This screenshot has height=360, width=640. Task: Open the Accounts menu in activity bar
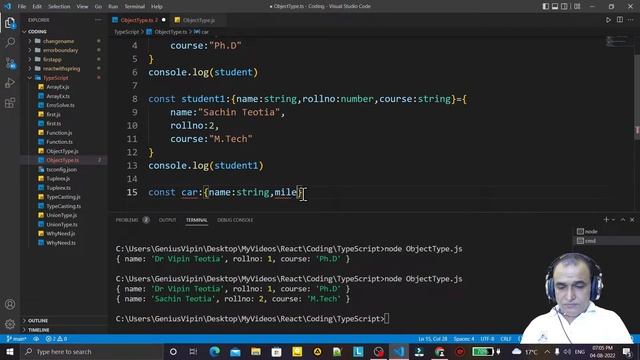[x=10, y=304]
